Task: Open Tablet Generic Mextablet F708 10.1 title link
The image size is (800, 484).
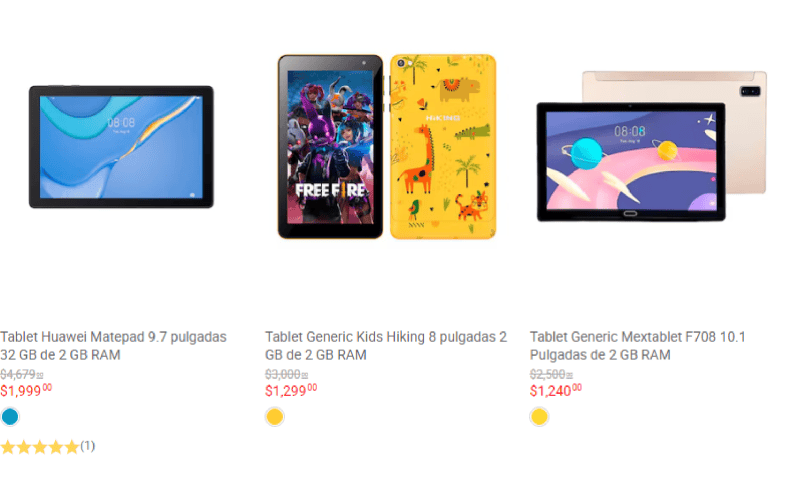Action: click(x=638, y=346)
